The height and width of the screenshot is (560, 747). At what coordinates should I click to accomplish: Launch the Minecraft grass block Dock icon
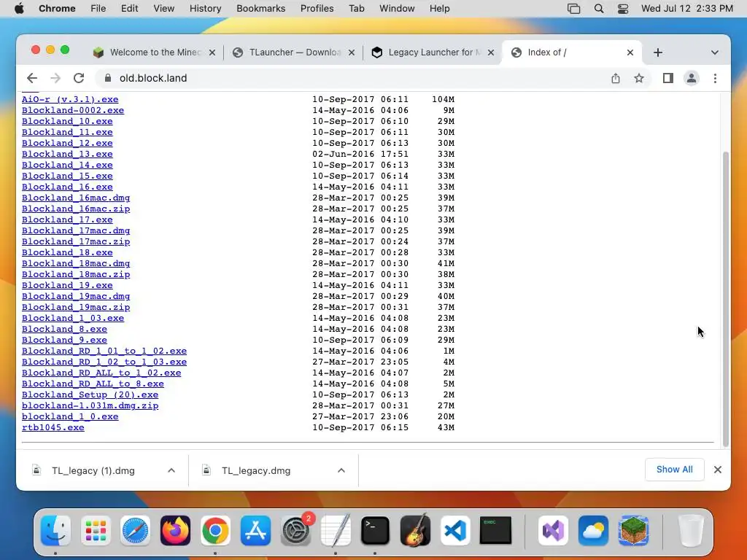[x=633, y=530]
